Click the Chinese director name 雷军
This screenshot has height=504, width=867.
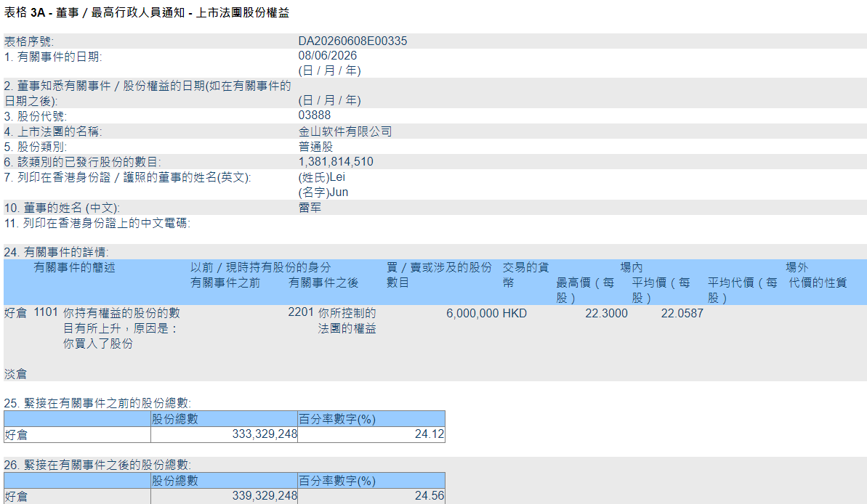click(310, 208)
